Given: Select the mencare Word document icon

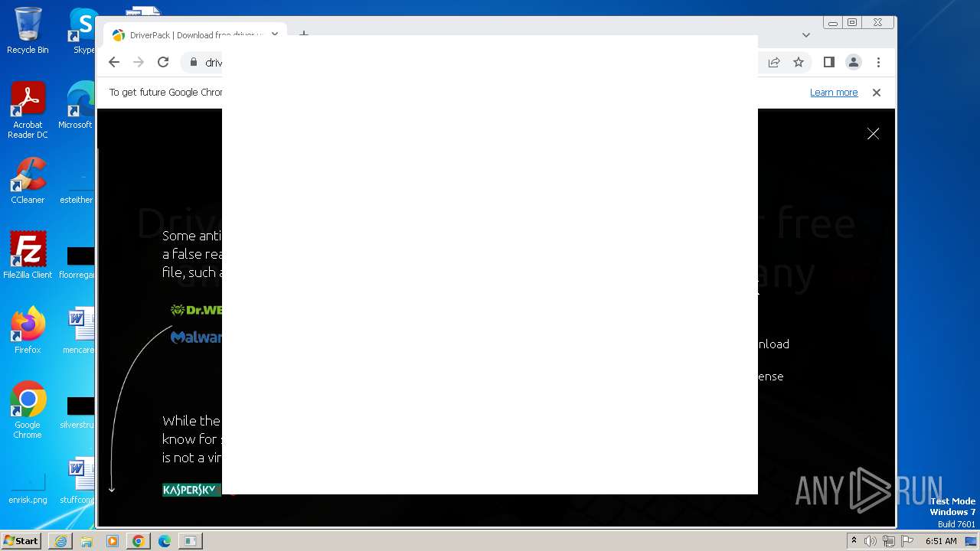Looking at the screenshot, I should coord(80,331).
